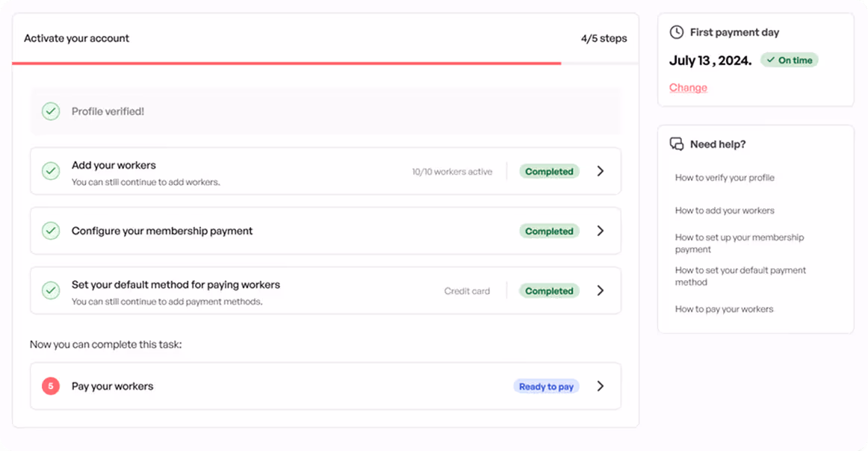Click the Add your workers heading
Image resolution: width=868 pixels, height=451 pixels.
point(114,165)
